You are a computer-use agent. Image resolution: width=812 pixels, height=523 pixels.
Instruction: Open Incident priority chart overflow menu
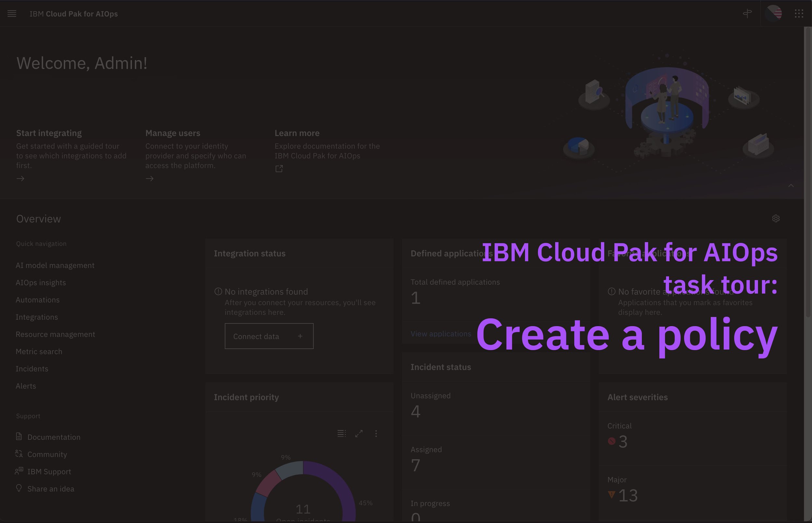tap(376, 433)
